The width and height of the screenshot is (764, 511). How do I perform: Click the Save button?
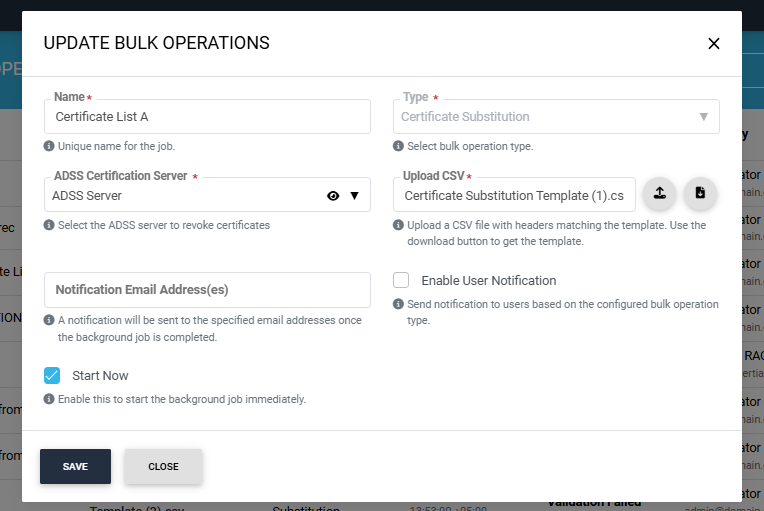[75, 467]
